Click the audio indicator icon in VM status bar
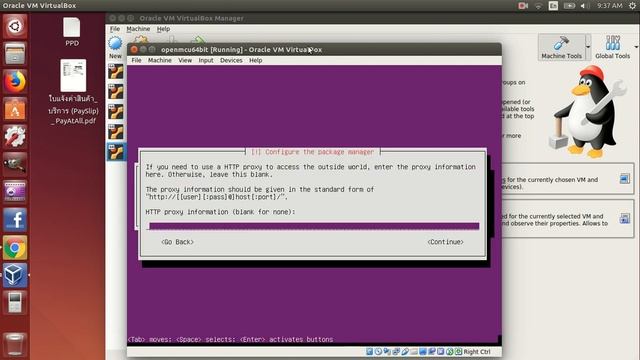640x360 pixels. 387,351
